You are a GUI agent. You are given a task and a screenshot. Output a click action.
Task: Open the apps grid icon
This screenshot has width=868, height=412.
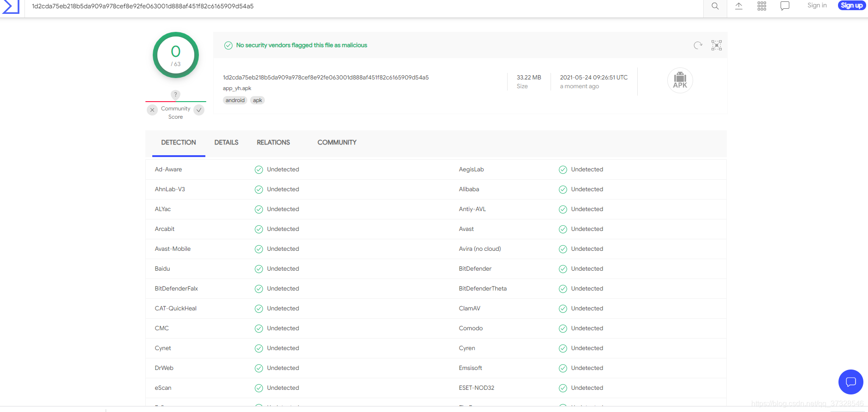point(762,6)
